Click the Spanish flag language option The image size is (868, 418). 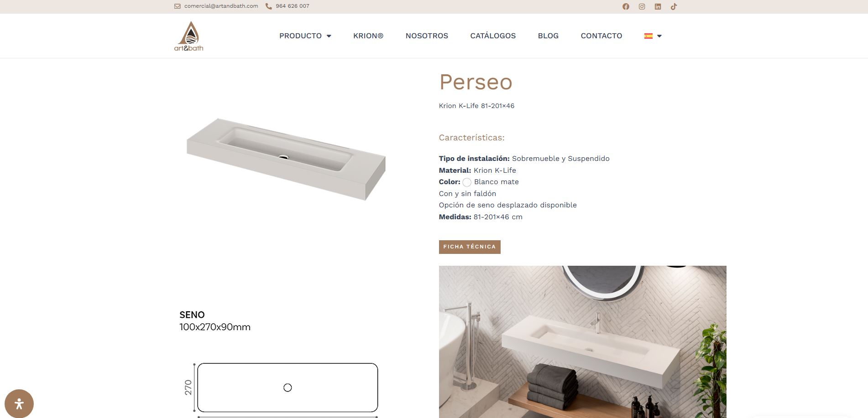[x=648, y=36]
